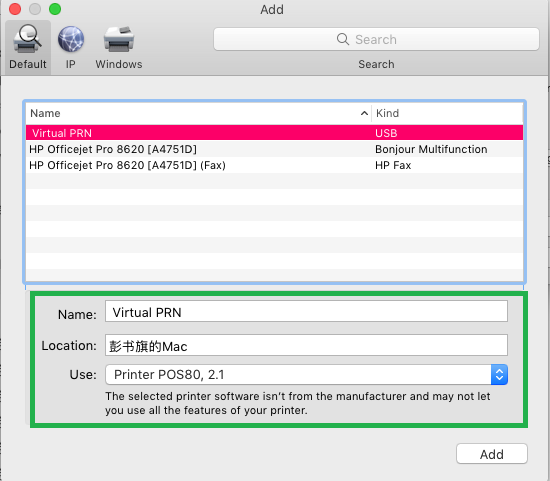This screenshot has width=550, height=481.
Task: Zoom the window with green button
Action: coord(55,9)
